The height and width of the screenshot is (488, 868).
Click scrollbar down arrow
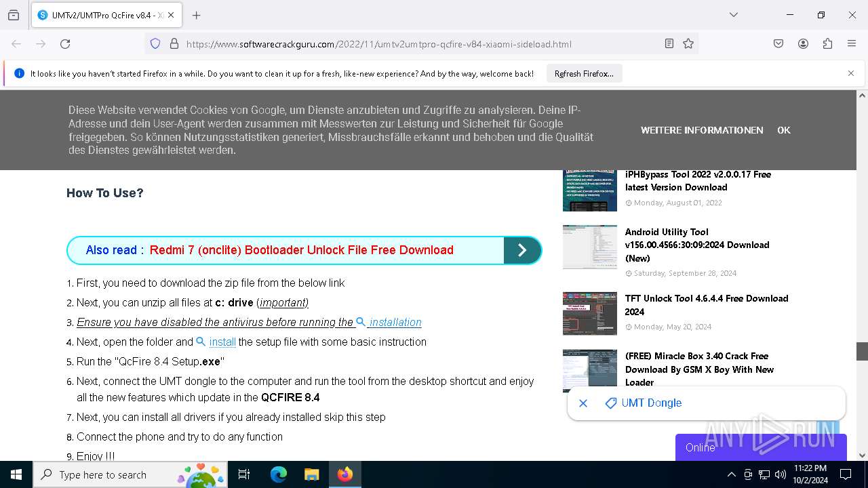click(x=862, y=455)
